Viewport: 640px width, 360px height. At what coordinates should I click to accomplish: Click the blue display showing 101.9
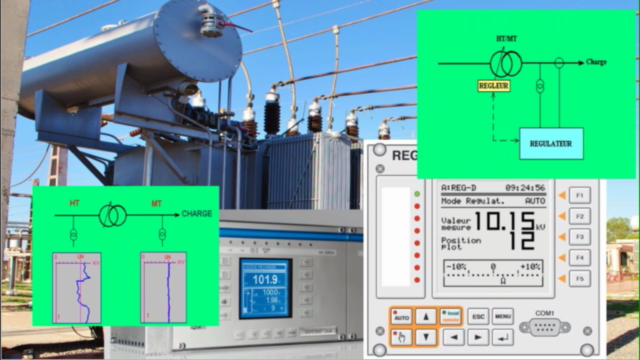(265, 288)
